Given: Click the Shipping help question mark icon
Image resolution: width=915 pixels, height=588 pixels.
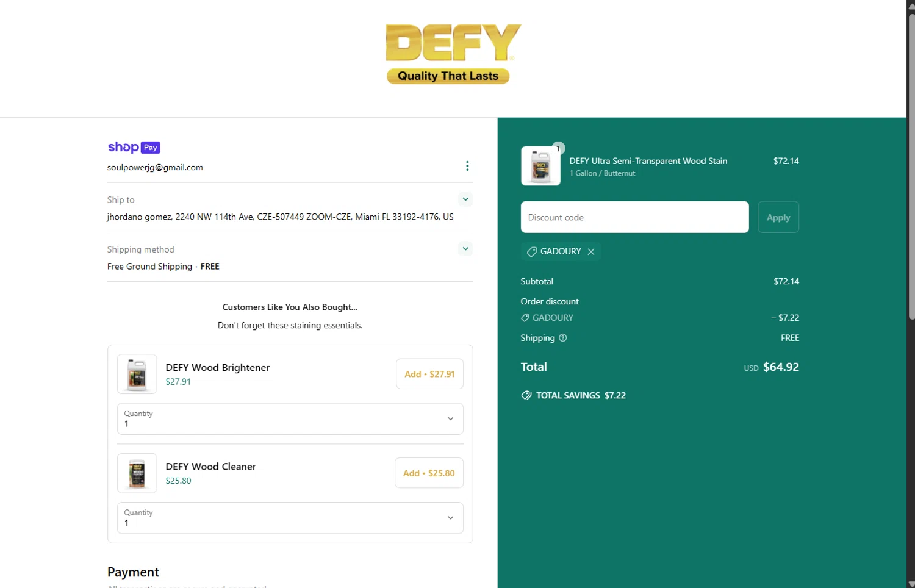Looking at the screenshot, I should 563,338.
